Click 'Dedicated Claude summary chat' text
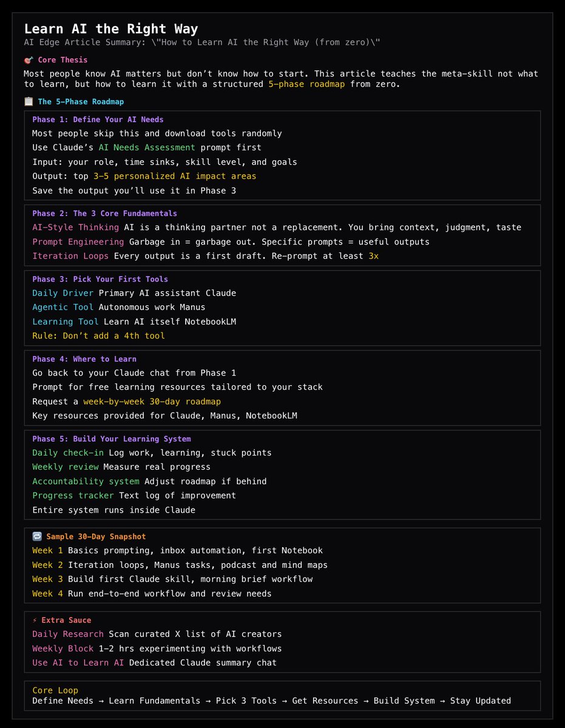Image resolution: width=565 pixels, height=728 pixels. point(203,662)
